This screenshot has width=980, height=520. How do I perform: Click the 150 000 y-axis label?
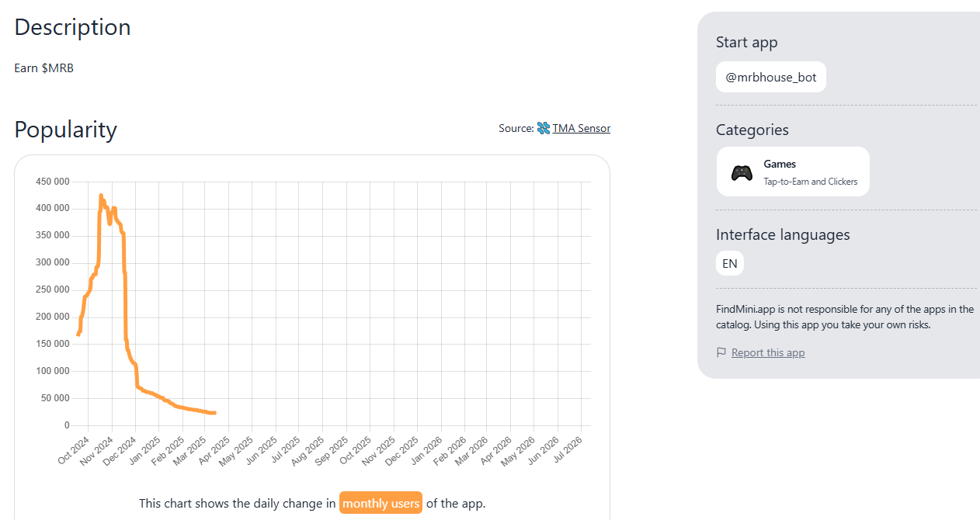(x=53, y=344)
